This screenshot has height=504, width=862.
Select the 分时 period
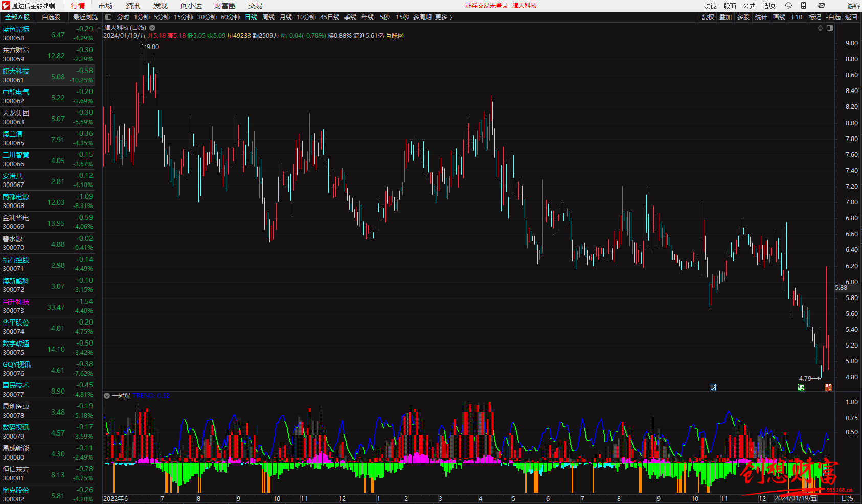click(123, 17)
